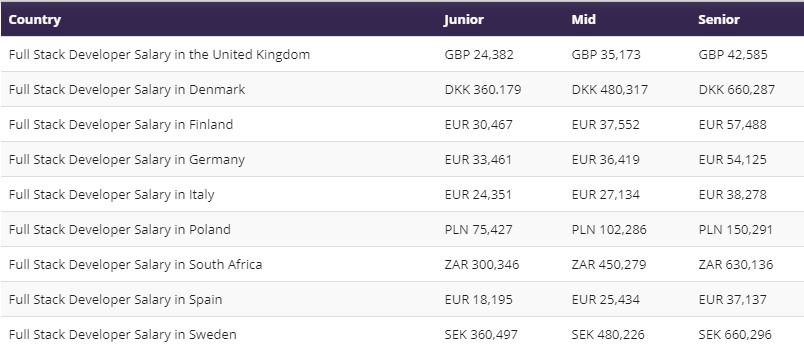
Task: Select the Mid column header
Action: (x=584, y=19)
